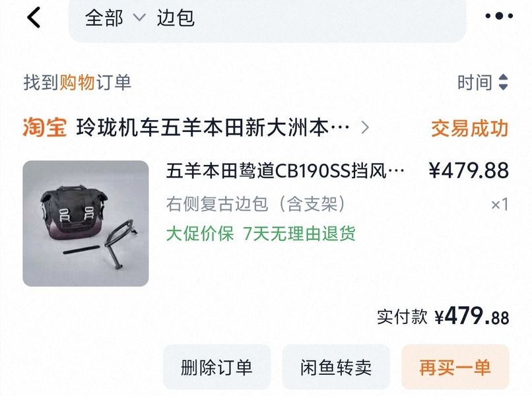This screenshot has height=396, width=532.
Task: Open product title 五羊本田鸷道CB190SS挡风
Action: pos(284,171)
